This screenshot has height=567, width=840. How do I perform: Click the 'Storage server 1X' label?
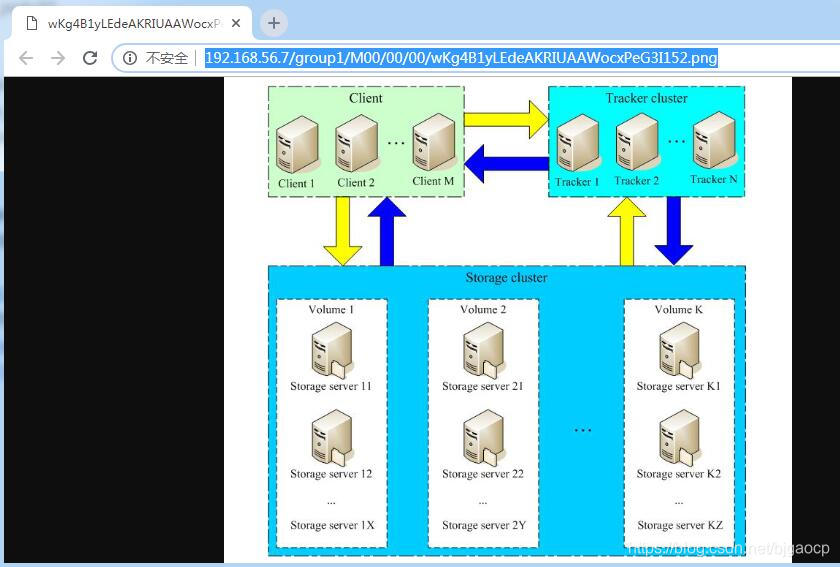(332, 525)
